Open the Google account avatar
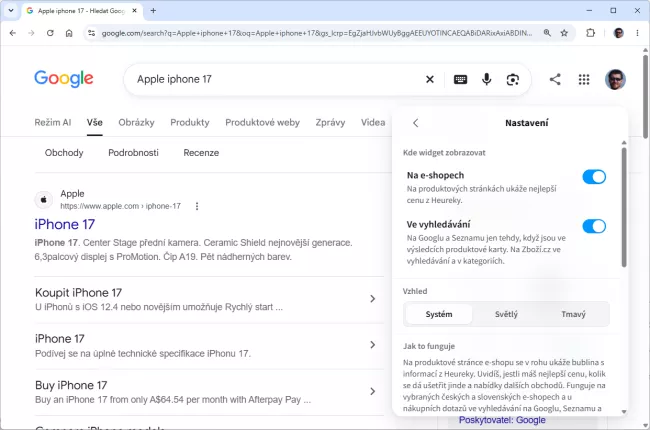Screen dimensions: 650x430 click(x=615, y=79)
